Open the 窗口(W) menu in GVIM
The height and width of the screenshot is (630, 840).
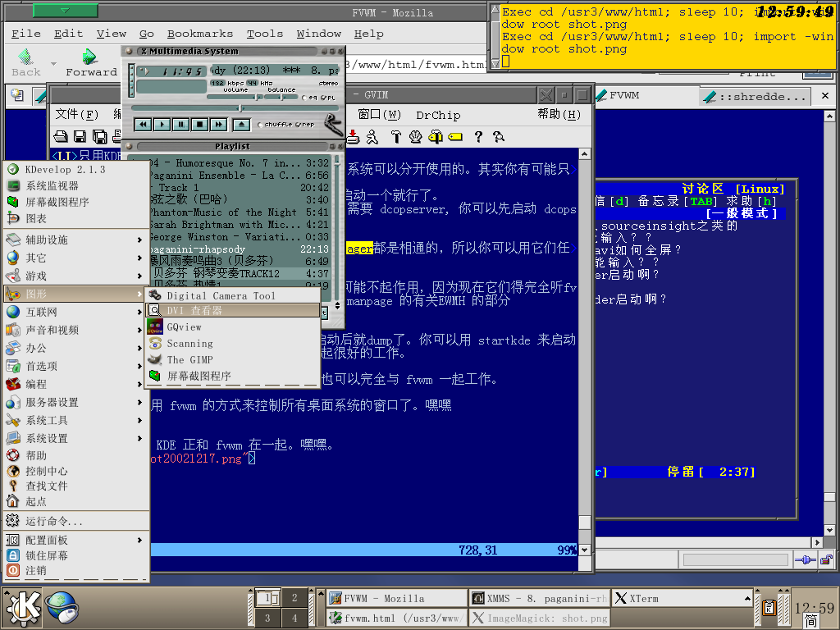pos(379,115)
